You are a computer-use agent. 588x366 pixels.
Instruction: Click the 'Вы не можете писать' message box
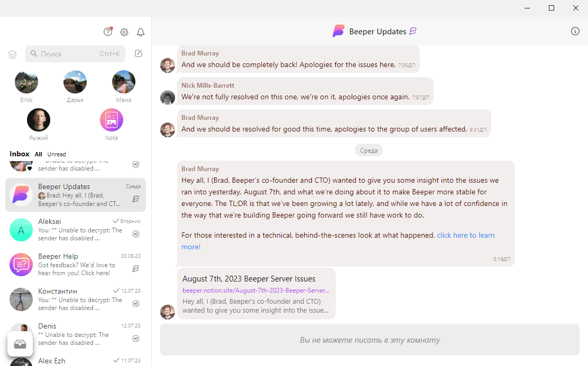pos(370,340)
